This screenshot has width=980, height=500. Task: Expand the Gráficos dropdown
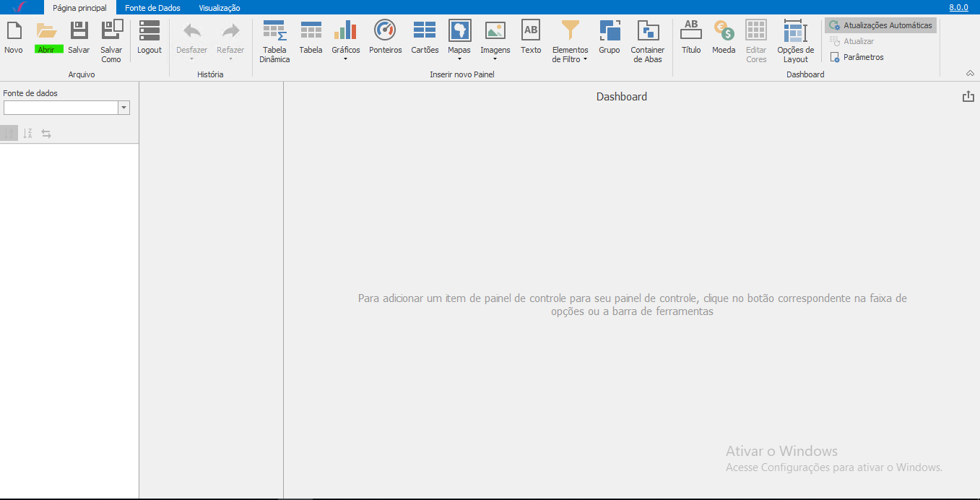(346, 41)
